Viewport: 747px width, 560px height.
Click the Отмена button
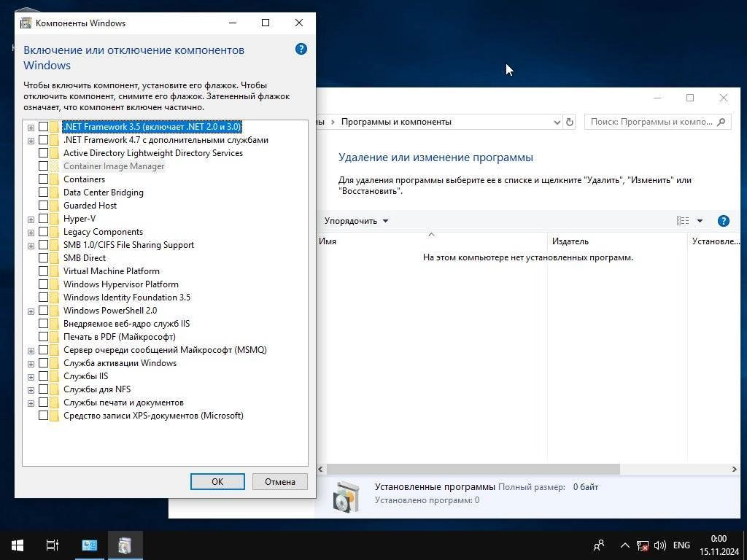(x=279, y=481)
